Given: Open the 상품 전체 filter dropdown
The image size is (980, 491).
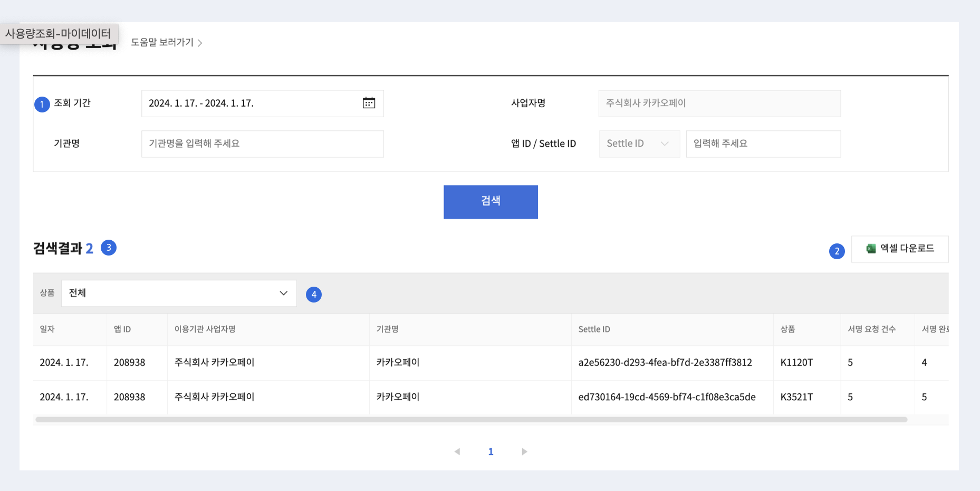Looking at the screenshot, I should click(179, 293).
